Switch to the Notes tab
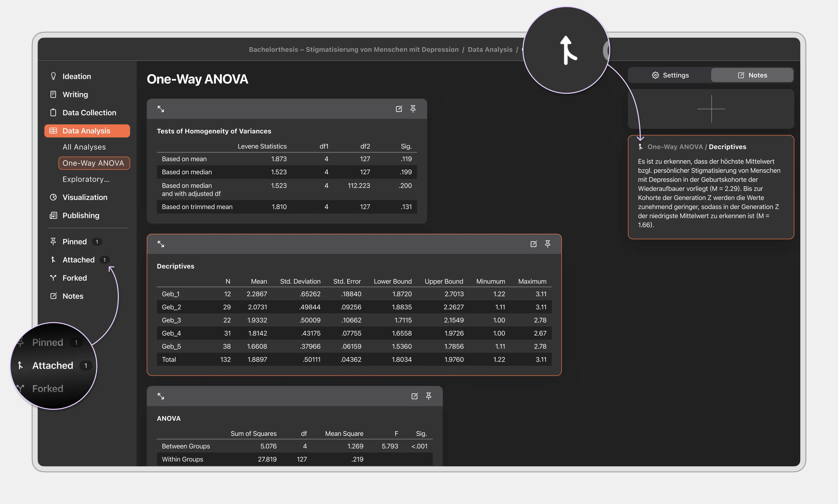The width and height of the screenshot is (838, 504). [752, 75]
